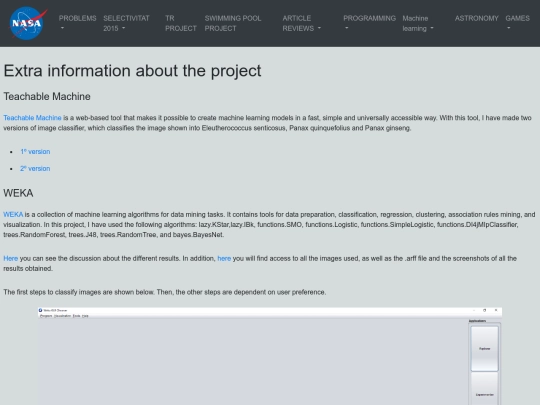
Task: Open the 2nd version link
Action: (35, 168)
